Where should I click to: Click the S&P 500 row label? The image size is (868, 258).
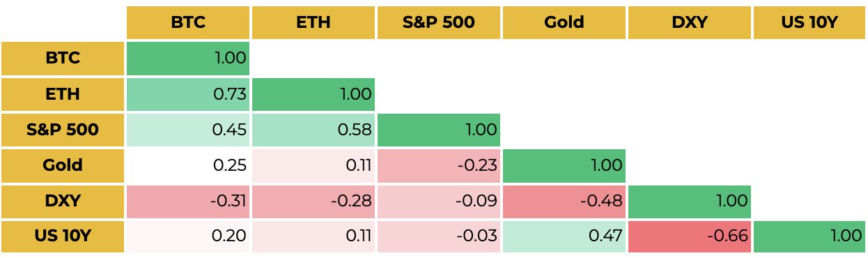click(x=63, y=130)
